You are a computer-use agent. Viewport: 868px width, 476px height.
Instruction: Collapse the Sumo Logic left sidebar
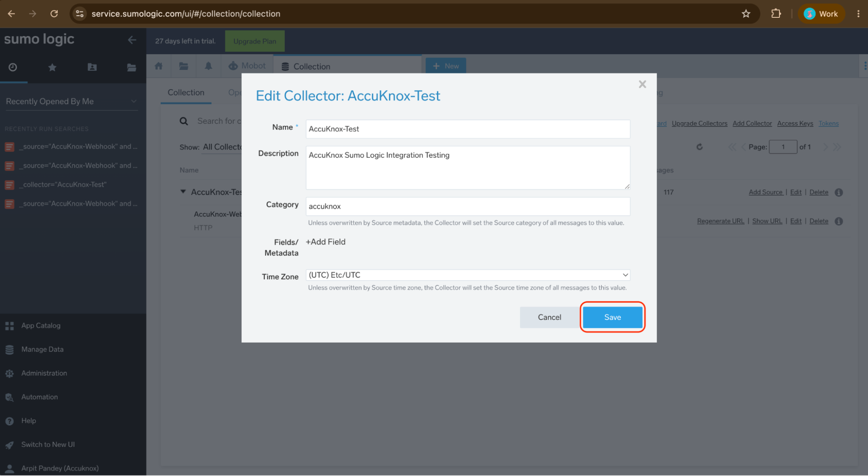(132, 40)
